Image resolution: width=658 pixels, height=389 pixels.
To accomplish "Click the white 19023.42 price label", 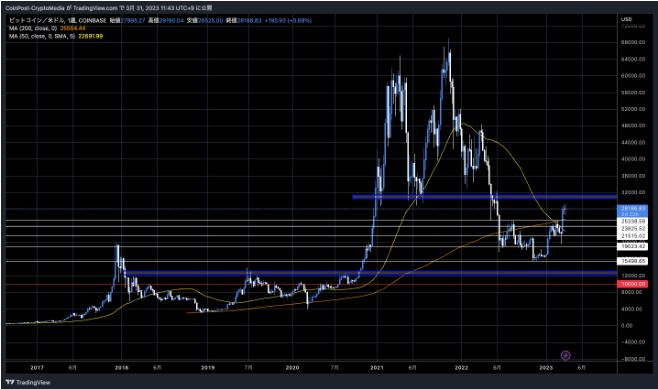I will click(632, 246).
